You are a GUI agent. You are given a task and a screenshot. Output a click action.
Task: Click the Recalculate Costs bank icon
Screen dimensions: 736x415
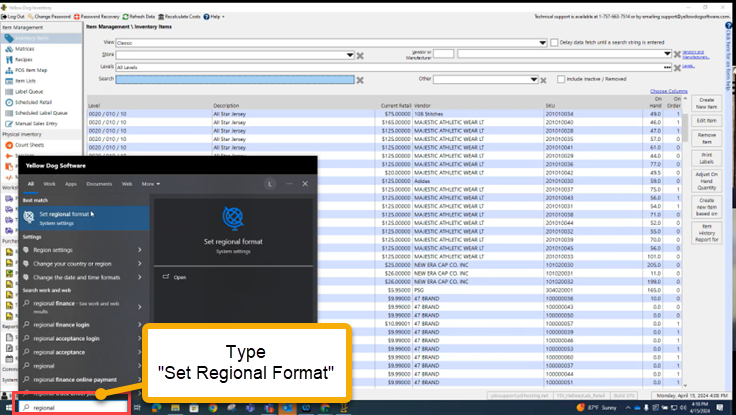click(x=161, y=16)
